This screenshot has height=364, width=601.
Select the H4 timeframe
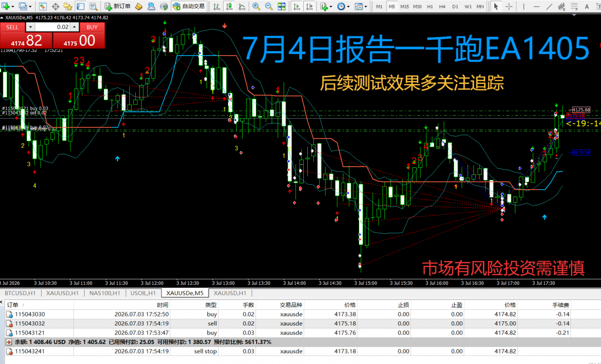coord(442,7)
